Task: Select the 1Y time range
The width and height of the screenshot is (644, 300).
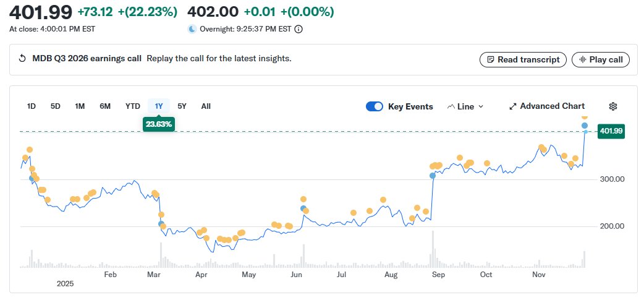Action: tap(159, 106)
